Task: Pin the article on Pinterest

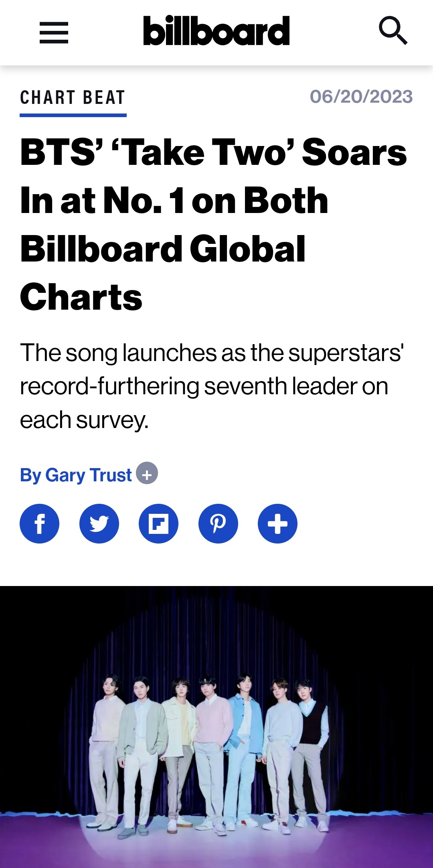Action: click(x=218, y=523)
